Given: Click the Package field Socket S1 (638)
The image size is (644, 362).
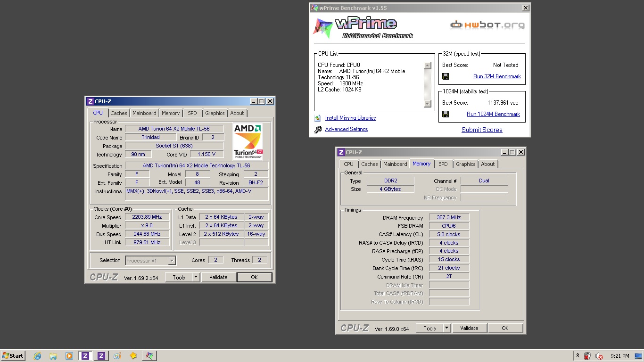Looking at the screenshot, I should [x=174, y=146].
